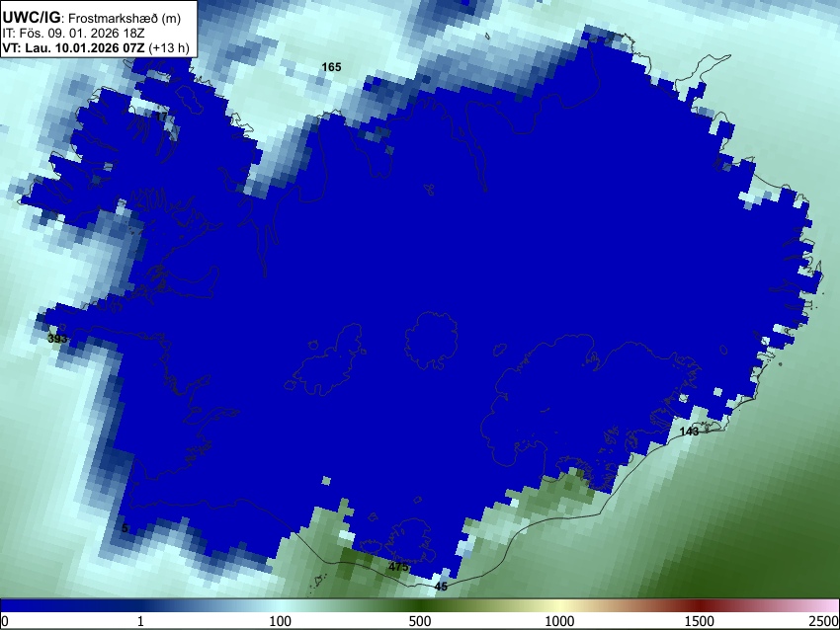
Task: Click the 1500 label on color scale
Action: click(700, 621)
